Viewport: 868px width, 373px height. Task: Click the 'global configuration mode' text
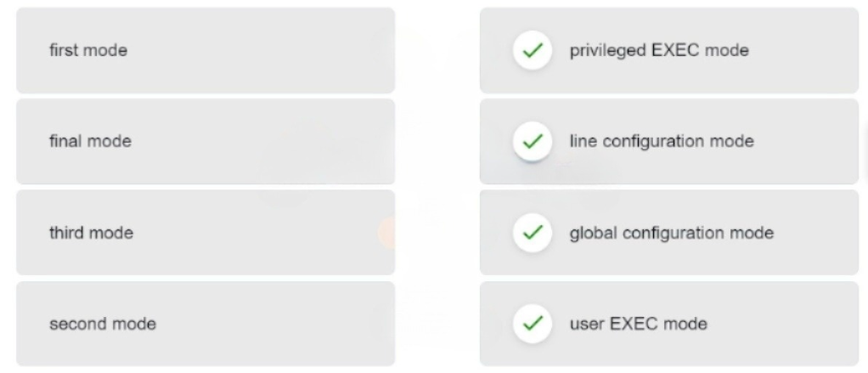click(672, 233)
